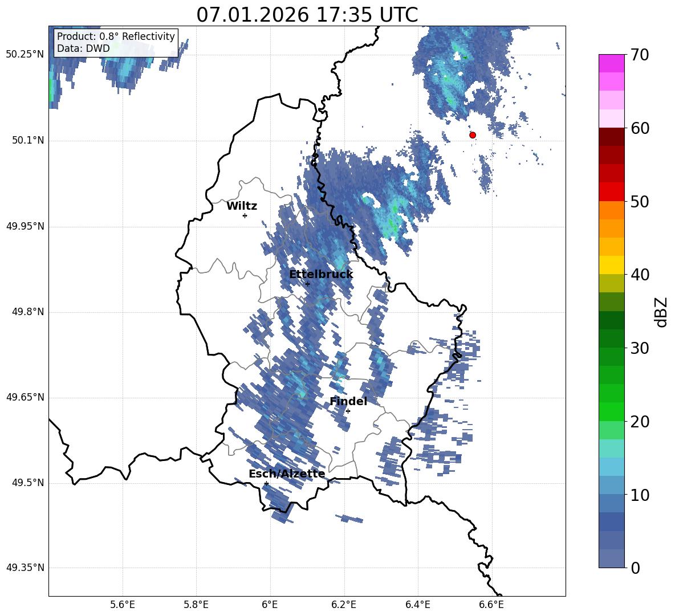675x616 pixels.
Task: Select the Findel city label
Action: pos(348,401)
